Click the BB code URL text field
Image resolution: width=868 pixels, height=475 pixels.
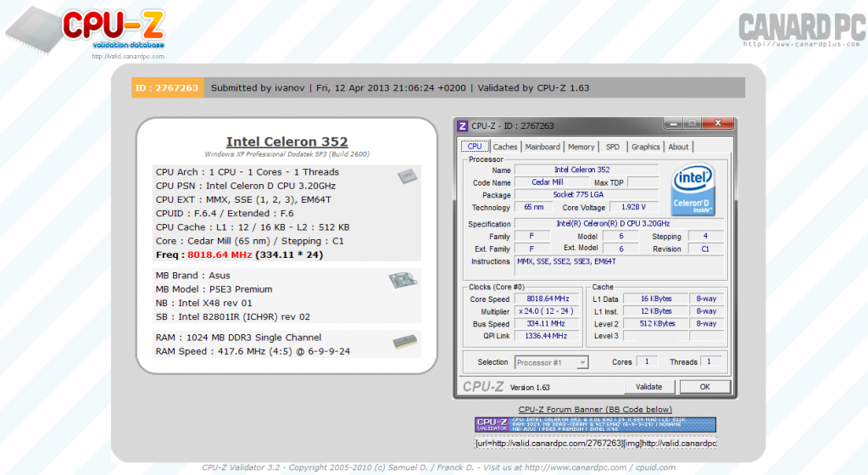595,444
